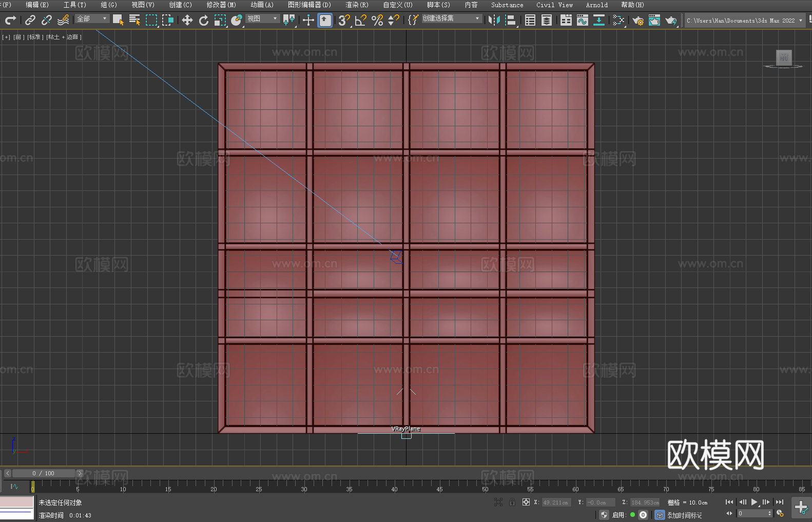Open reference coordinate system dropdown 视图

[x=262, y=18]
